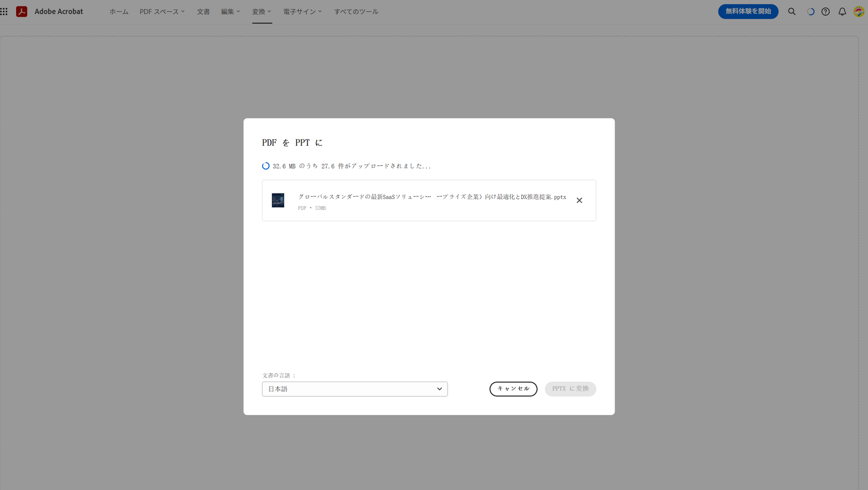Click the キャンセル button
Image resolution: width=868 pixels, height=490 pixels.
[x=513, y=389]
